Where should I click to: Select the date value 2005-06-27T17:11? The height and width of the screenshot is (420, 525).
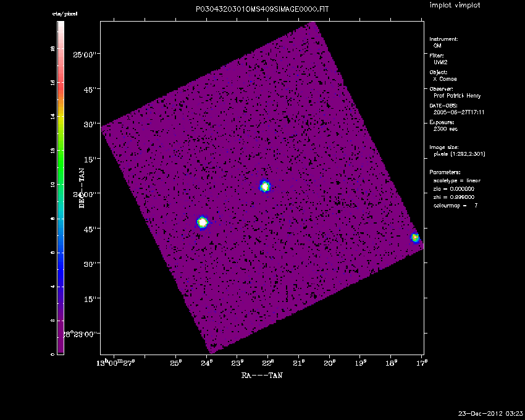click(459, 112)
